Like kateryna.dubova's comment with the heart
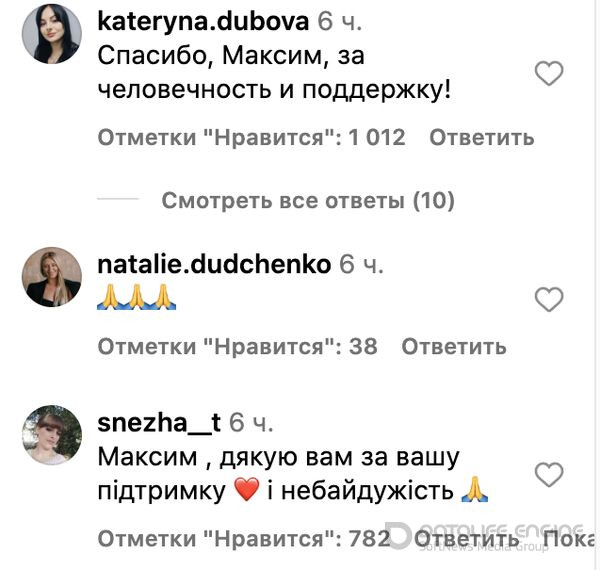 pyautogui.click(x=549, y=73)
